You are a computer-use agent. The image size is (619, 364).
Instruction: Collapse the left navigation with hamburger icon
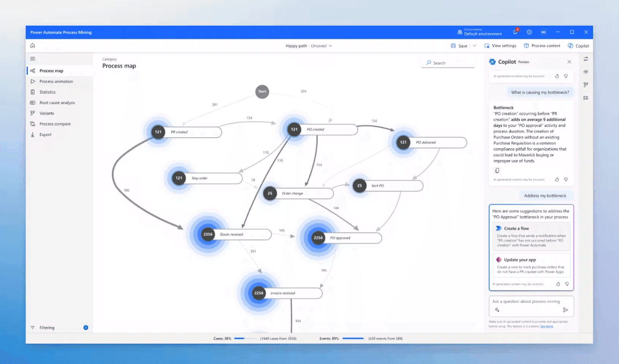pos(32,59)
